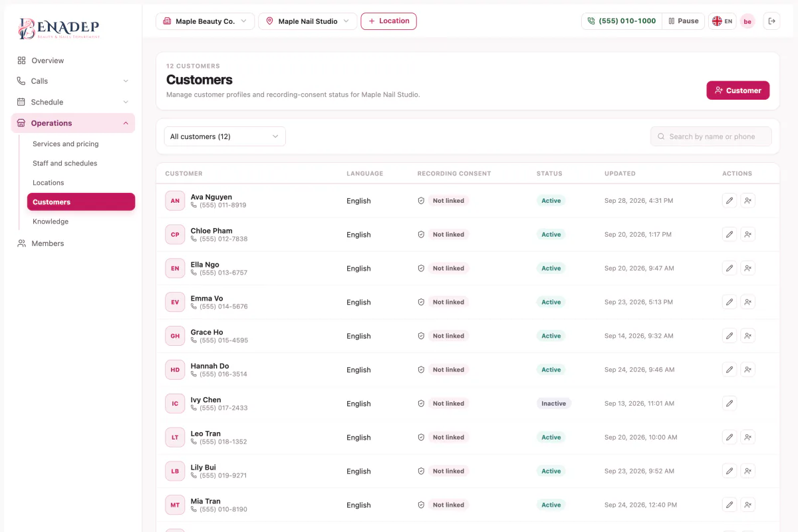Edit Ella Ngo using the pencil icon

pyautogui.click(x=730, y=268)
